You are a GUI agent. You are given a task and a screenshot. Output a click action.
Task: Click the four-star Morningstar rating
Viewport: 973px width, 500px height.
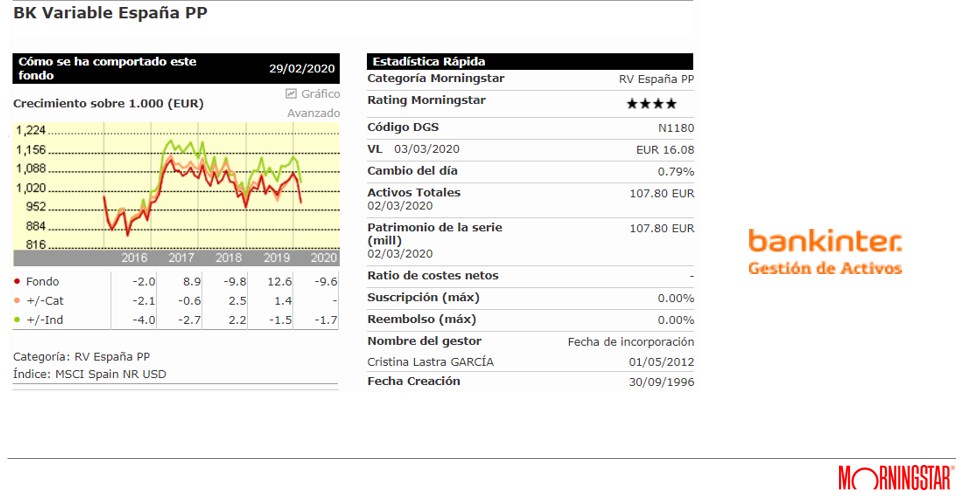coord(651,104)
